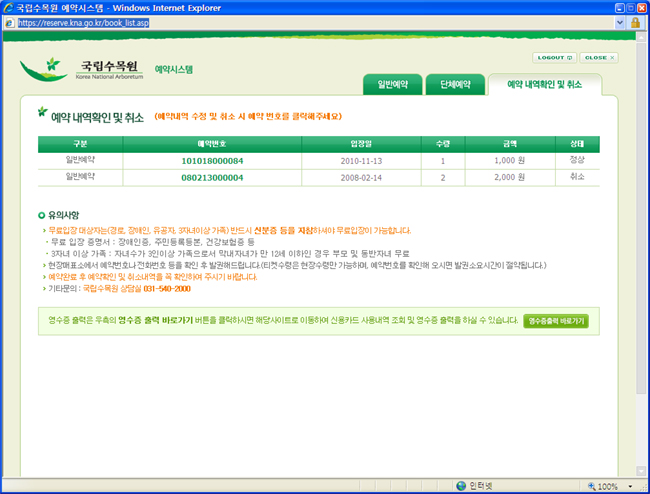Click the 예약시스템 label beside logo
Viewport: 650px width, 494px height.
coord(174,69)
